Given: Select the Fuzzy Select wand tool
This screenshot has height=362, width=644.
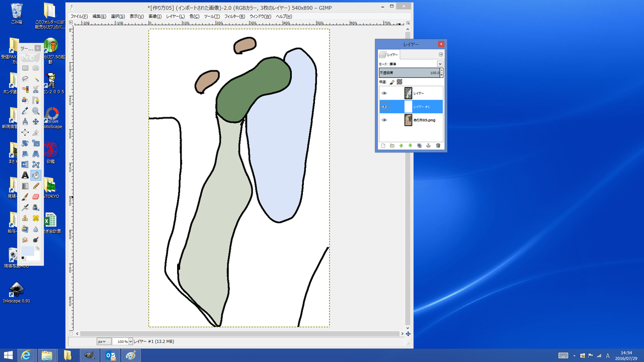Looking at the screenshot, I should 36,79.
